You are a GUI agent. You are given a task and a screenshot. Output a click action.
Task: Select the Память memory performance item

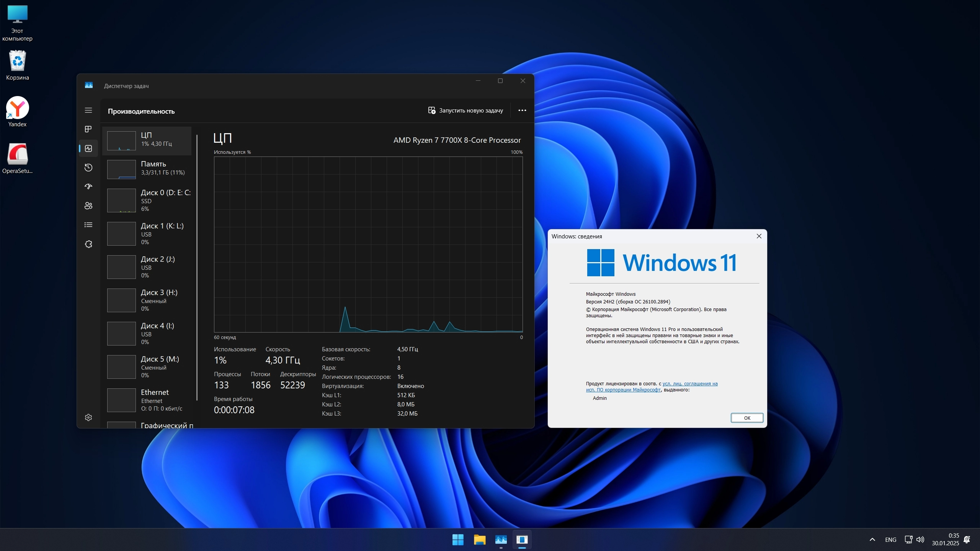pos(149,168)
